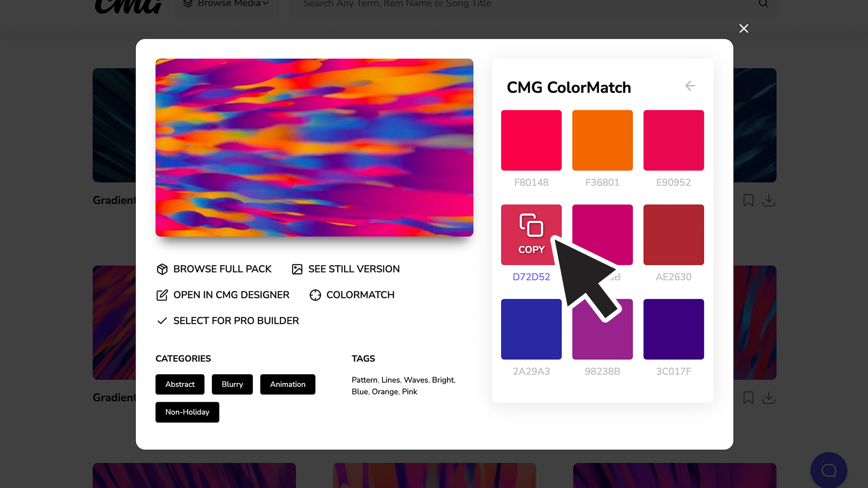Close the media detail modal
The width and height of the screenshot is (868, 488).
click(744, 28)
